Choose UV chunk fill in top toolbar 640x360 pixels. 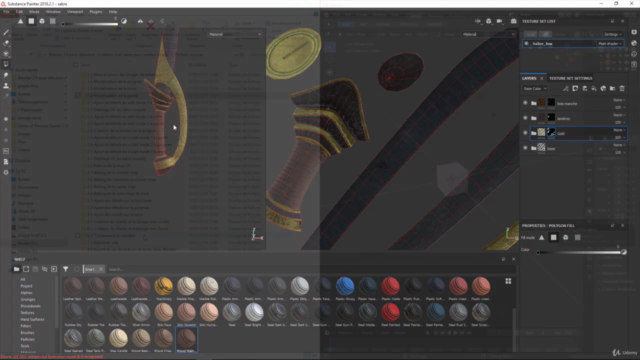pos(53,21)
